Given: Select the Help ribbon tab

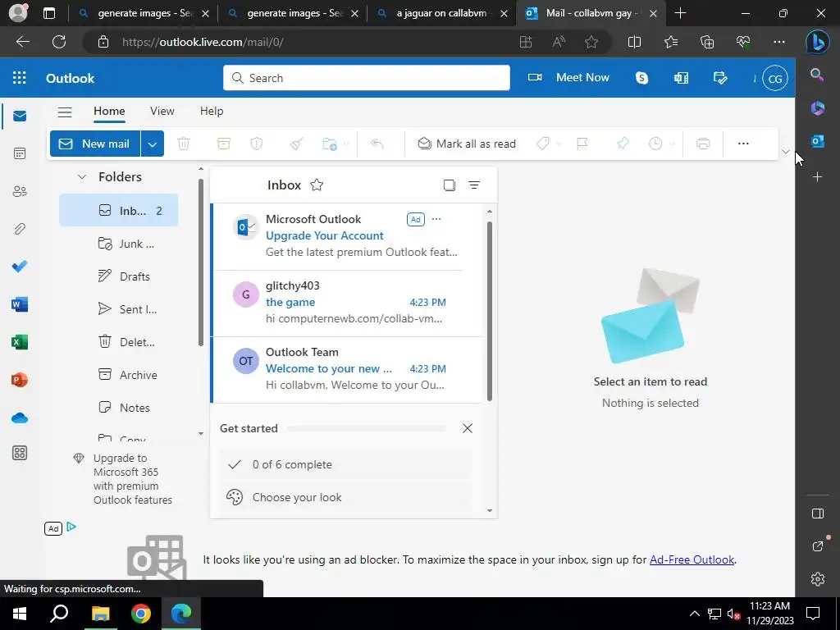Looking at the screenshot, I should [212, 111].
